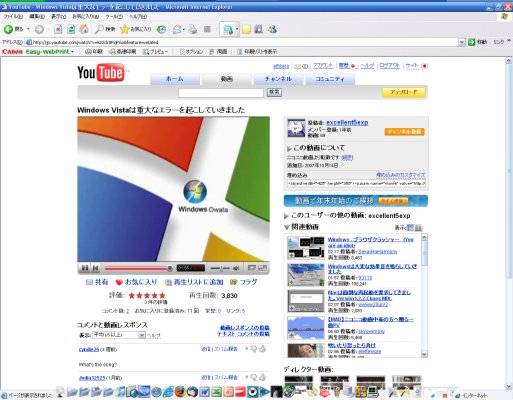Click Add to playlist (再生リストに追加)
Screen dimensions: 513x400
pyautogui.click(x=194, y=282)
